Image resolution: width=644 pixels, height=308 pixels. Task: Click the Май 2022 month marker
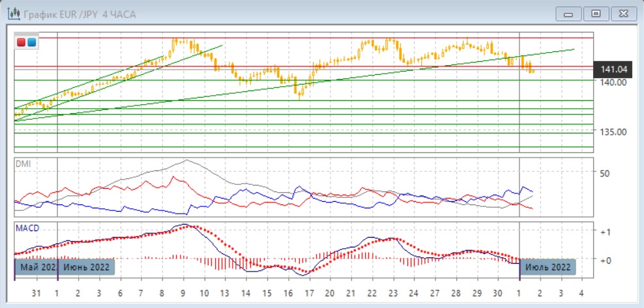click(x=37, y=267)
